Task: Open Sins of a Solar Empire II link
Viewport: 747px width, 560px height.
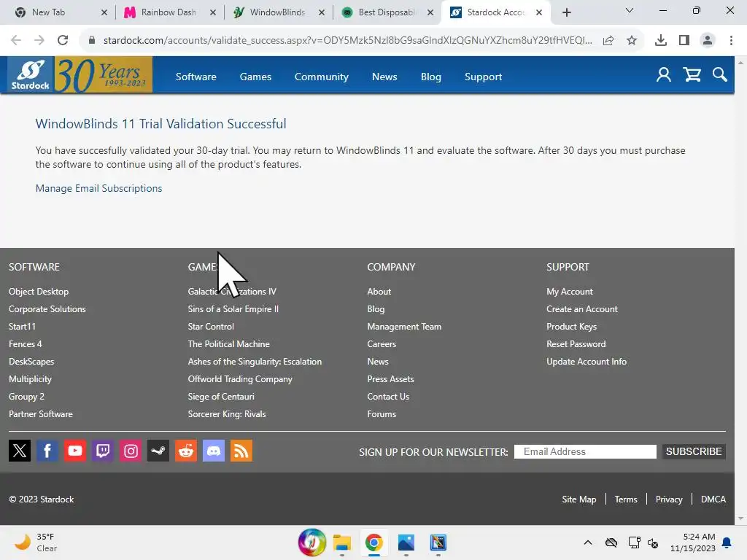Action: (x=233, y=309)
